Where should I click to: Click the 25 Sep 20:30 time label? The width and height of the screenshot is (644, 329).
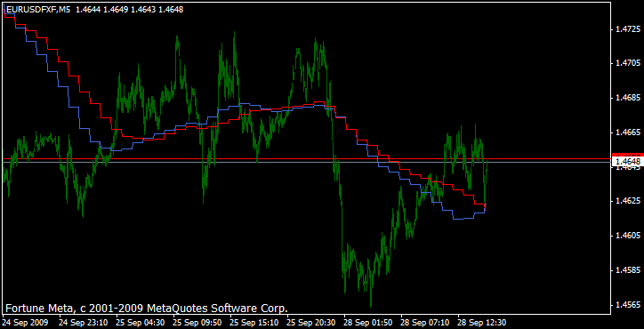311,322
